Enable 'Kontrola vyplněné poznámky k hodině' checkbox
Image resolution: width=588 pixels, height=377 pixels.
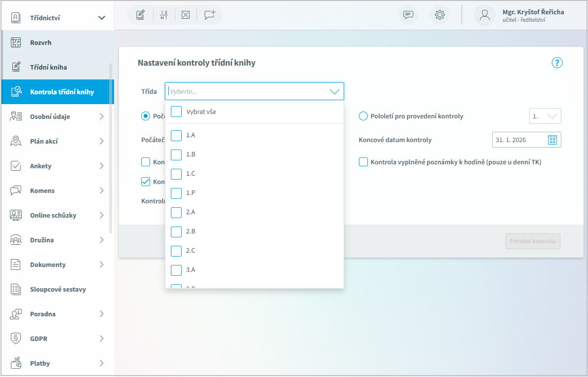(x=363, y=162)
